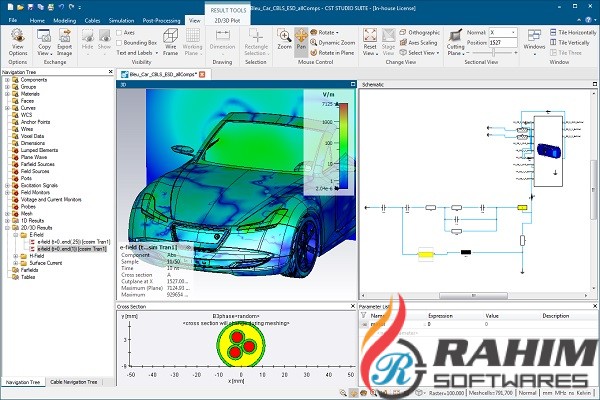Collapse the 2D/3D Results node
This screenshot has height=400, width=600.
(x=7, y=228)
